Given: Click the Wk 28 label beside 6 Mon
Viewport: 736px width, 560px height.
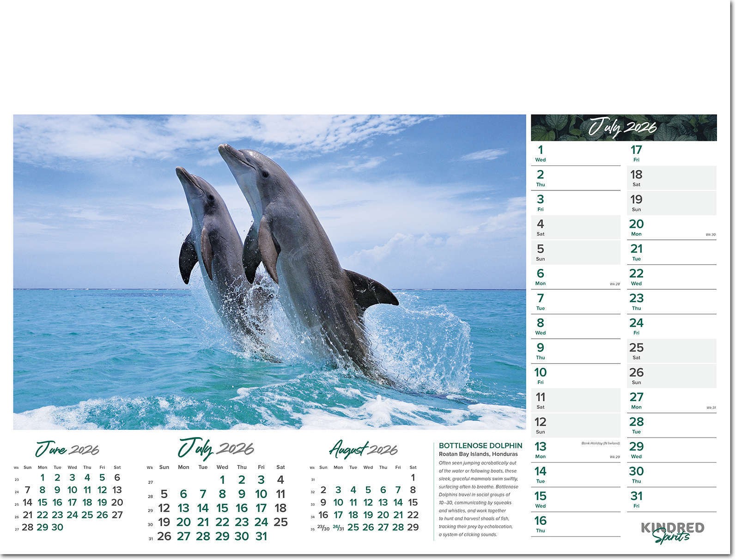Looking at the screenshot, I should coord(614,284).
